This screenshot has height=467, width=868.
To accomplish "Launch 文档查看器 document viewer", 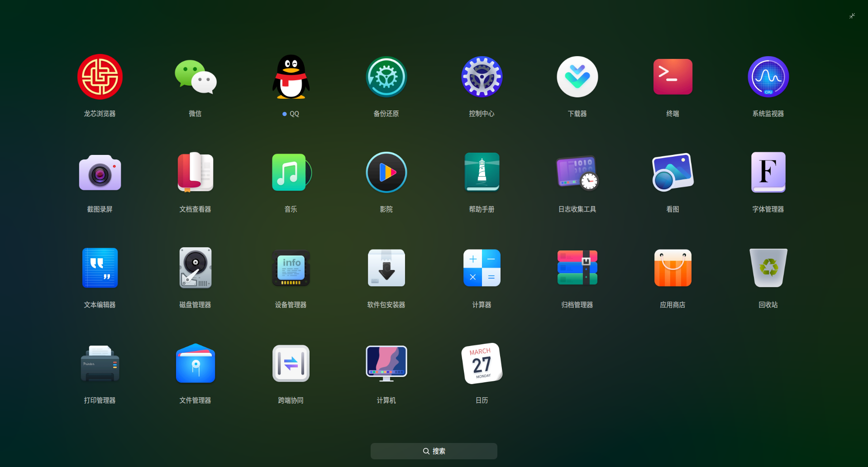I will tap(196, 173).
